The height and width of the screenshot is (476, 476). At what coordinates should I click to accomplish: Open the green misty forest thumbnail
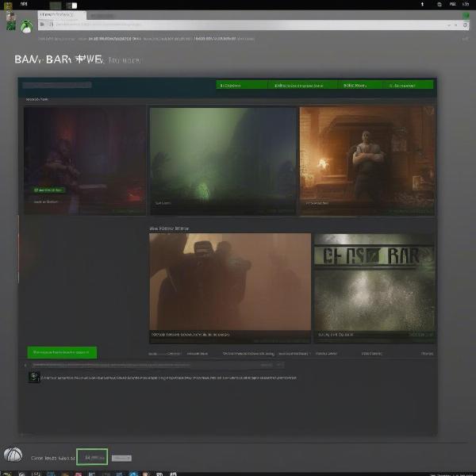coord(223,162)
